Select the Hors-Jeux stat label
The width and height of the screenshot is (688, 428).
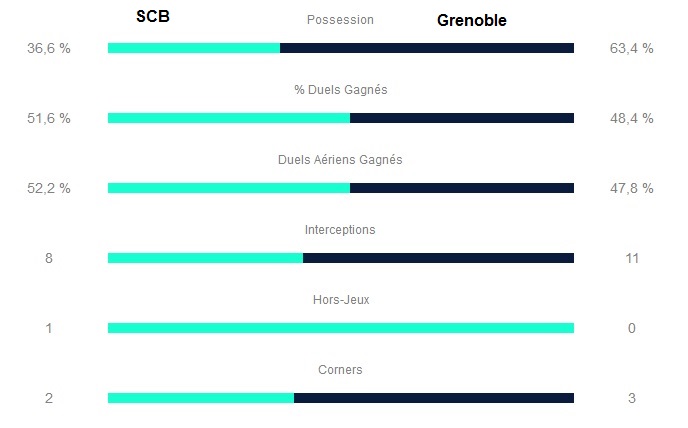340,300
